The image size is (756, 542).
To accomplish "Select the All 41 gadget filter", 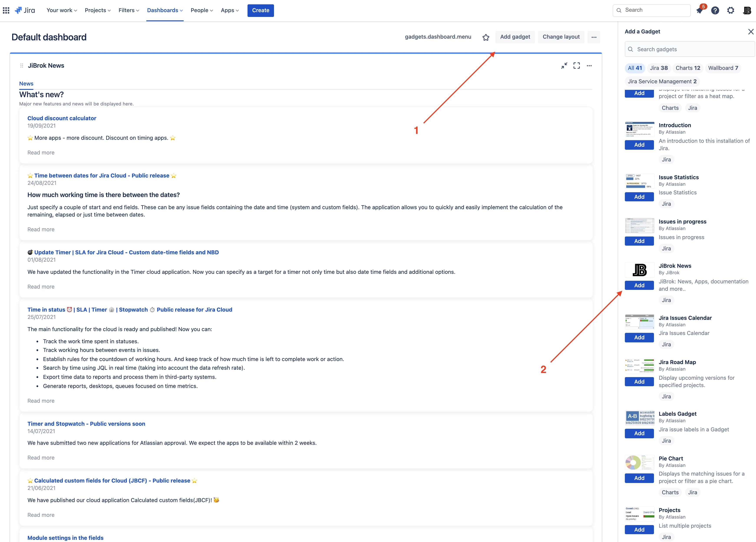I will (x=635, y=68).
